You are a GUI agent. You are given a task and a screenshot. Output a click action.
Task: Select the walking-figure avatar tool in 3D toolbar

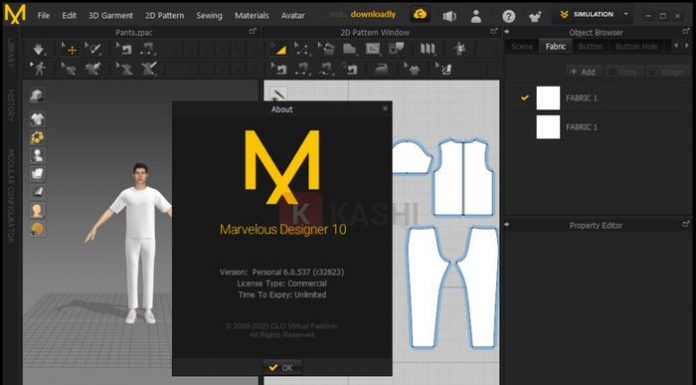point(39,69)
